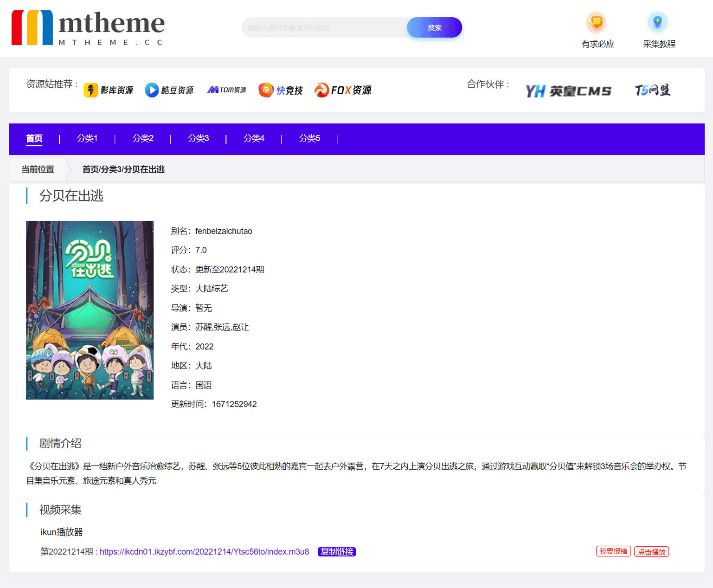Open the 分类3 nav item

199,138
